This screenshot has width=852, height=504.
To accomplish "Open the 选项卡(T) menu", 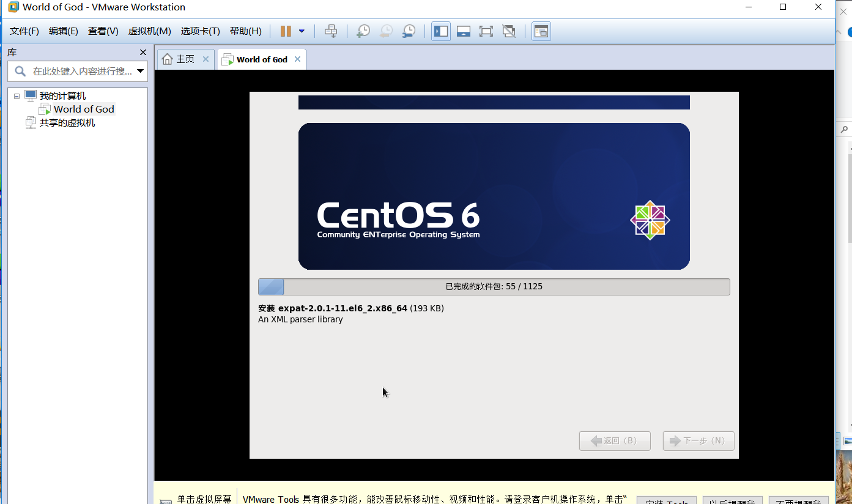I will point(200,31).
